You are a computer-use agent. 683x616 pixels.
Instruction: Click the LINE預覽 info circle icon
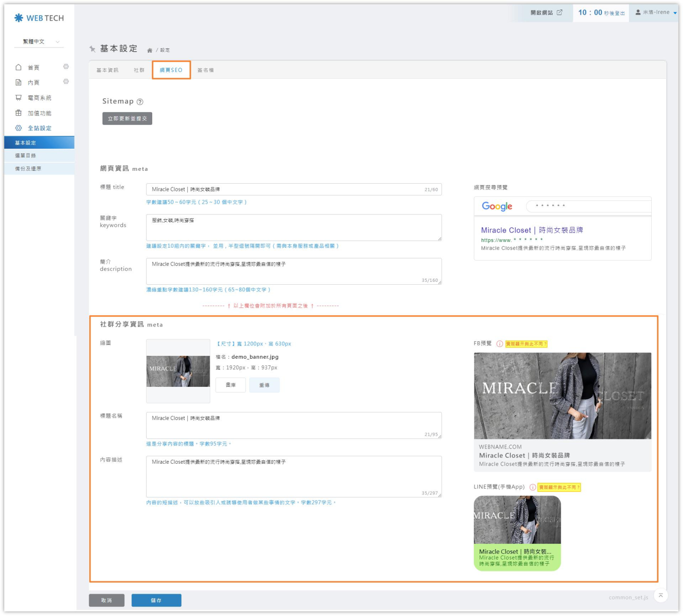(x=533, y=487)
